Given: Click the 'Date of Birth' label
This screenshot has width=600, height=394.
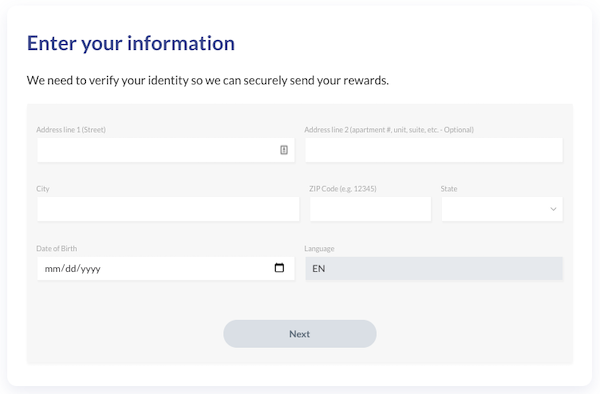Looking at the screenshot, I should click(57, 249).
